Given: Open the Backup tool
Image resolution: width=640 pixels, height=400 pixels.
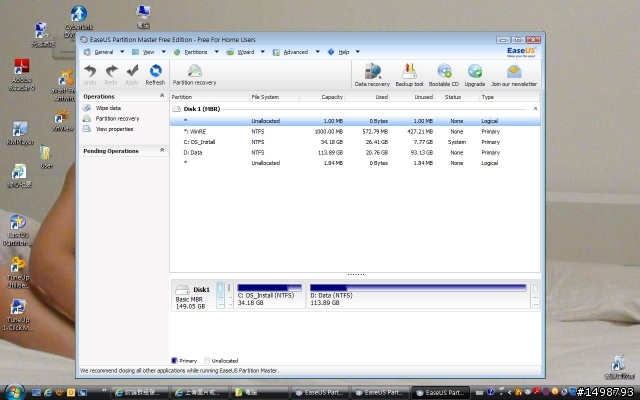Looking at the screenshot, I should point(409,75).
